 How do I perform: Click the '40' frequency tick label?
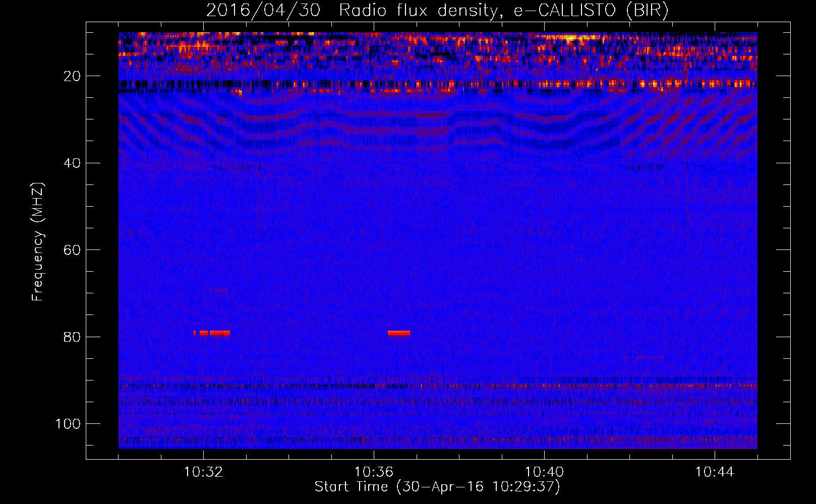73,163
